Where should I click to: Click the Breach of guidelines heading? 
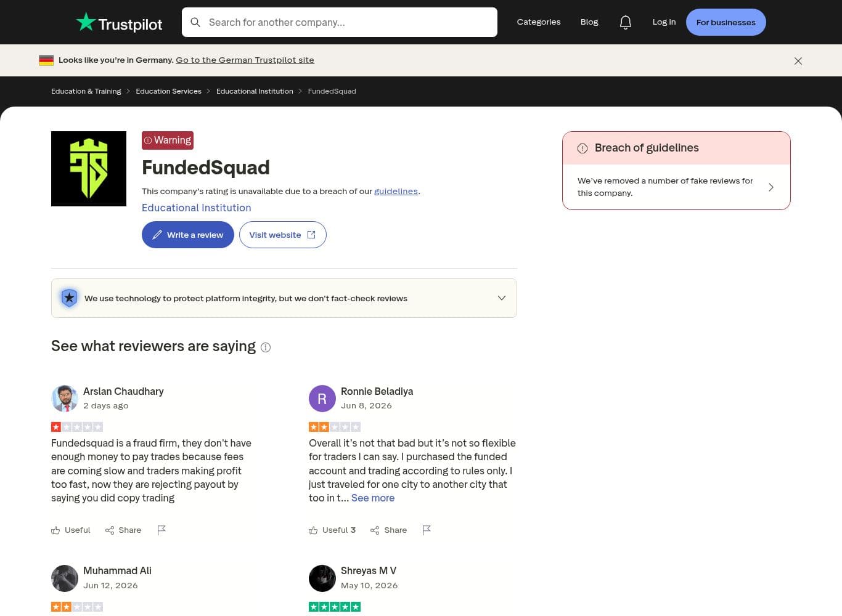[647, 148]
